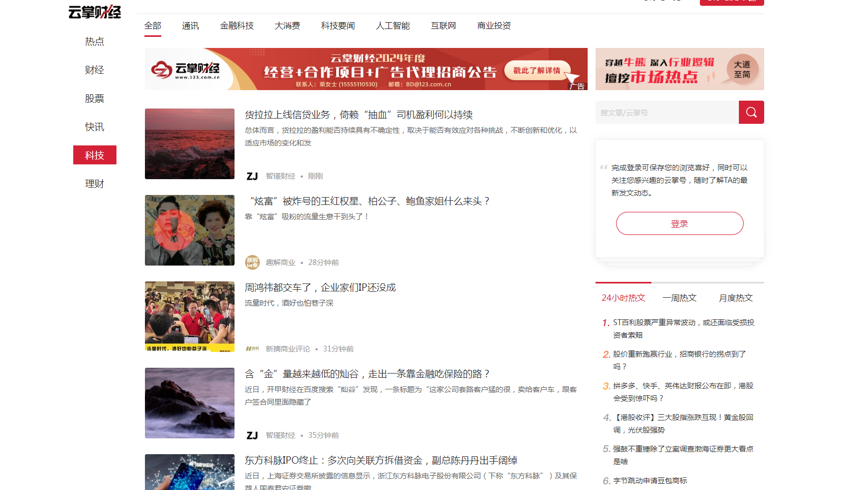Open the 周鸿祎都交车了 headline
868x490 pixels.
320,288
